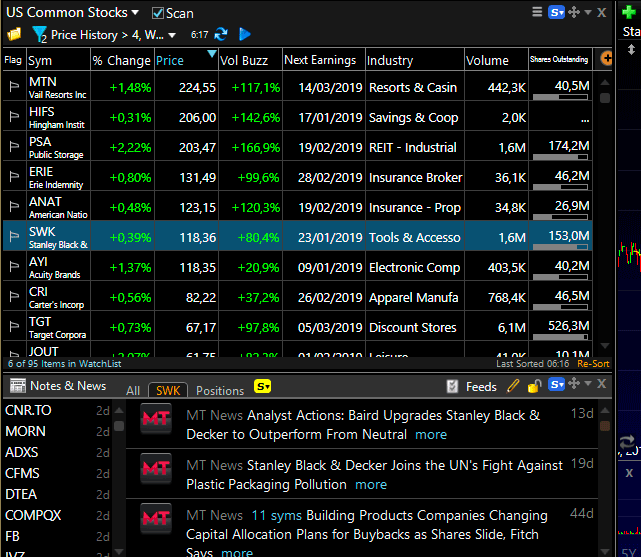Sort by Shares Outstanding column header
Image resolution: width=641 pixels, height=557 pixels.
point(560,60)
